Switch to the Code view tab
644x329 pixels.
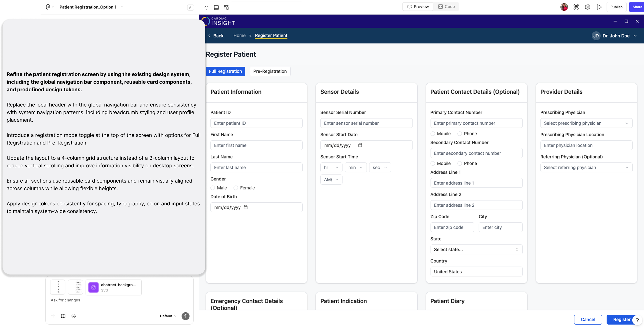446,7
